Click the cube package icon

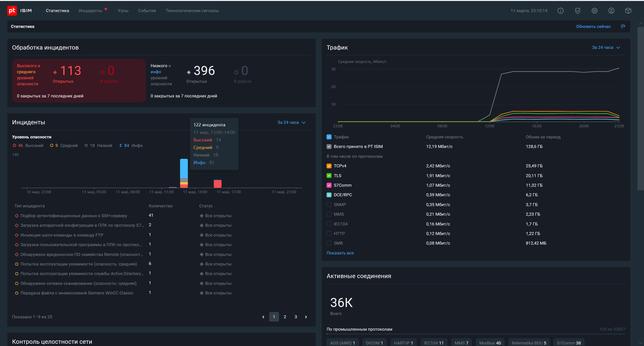point(628,11)
